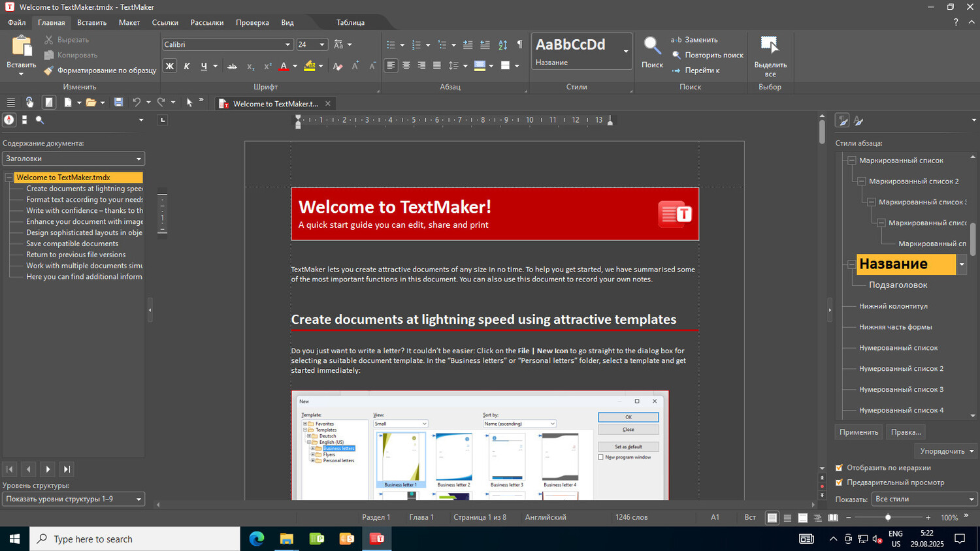This screenshot has height=551, width=980.
Task: Open the Calibri font name dropdown
Action: [287, 44]
